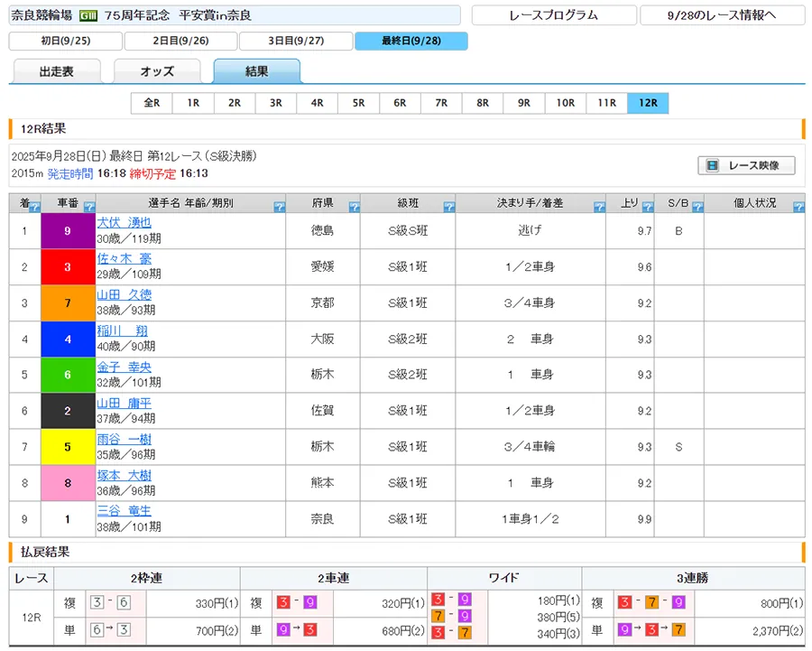Click help icon beside 府県 column header
812x651 pixels.
click(x=354, y=208)
